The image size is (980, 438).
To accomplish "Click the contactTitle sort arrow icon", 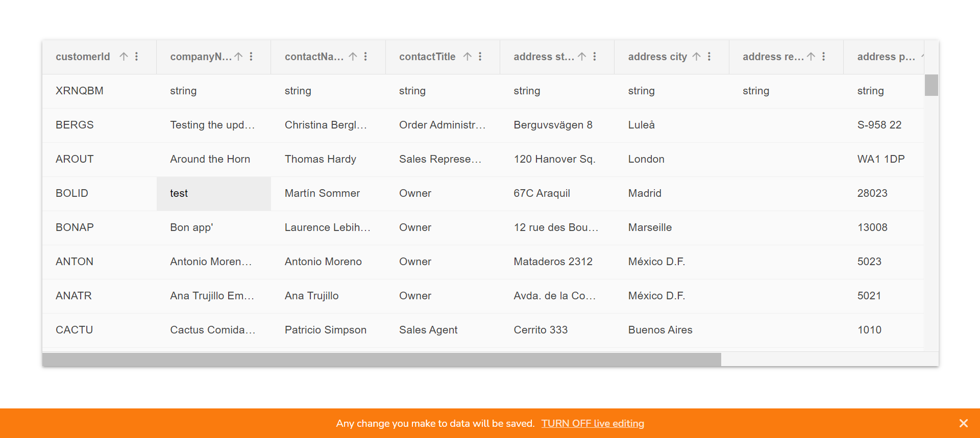I will pyautogui.click(x=467, y=57).
